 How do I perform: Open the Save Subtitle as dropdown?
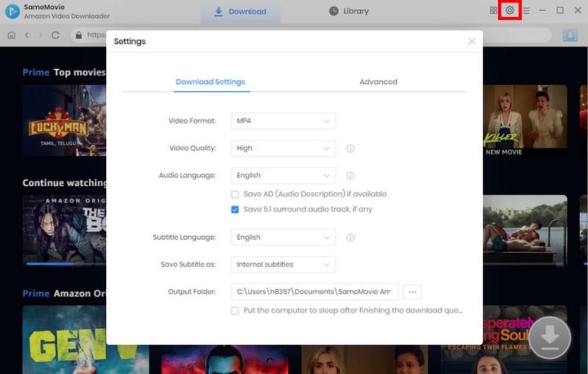point(283,265)
